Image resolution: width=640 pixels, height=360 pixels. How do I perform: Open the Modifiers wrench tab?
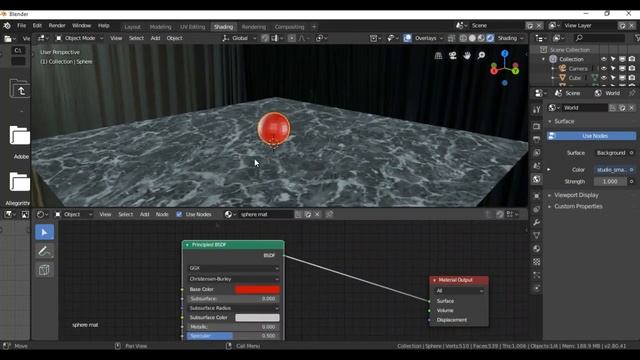point(537,222)
